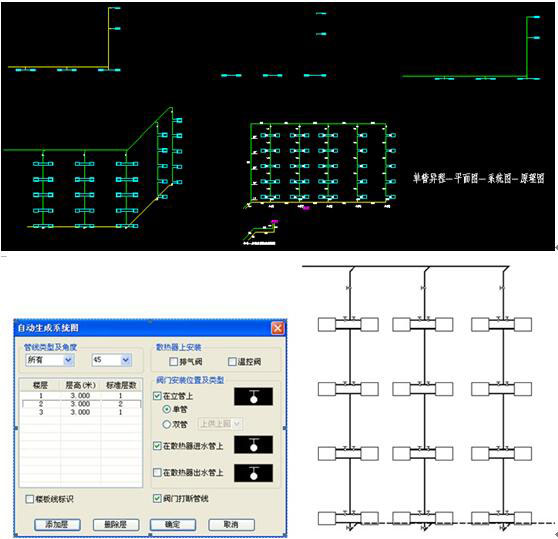This screenshot has width=558, height=539.
Task: Click the 标准层数 column header
Action: pyautogui.click(x=121, y=385)
